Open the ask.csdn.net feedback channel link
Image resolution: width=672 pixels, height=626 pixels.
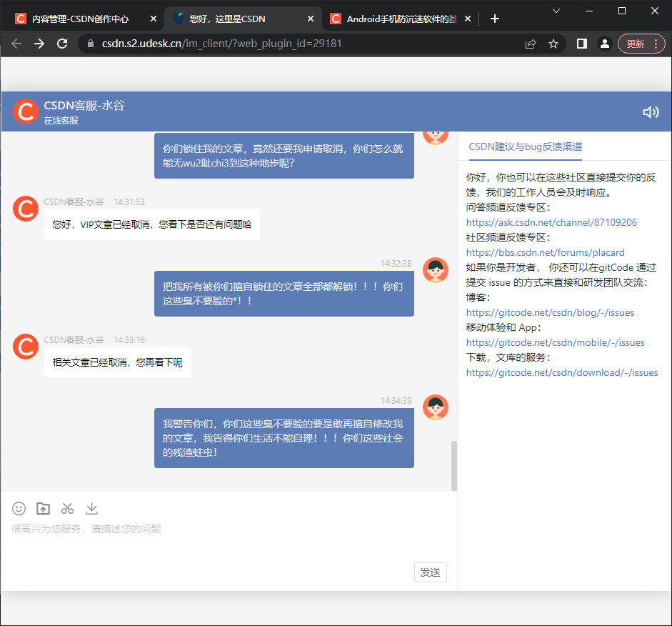(x=551, y=222)
